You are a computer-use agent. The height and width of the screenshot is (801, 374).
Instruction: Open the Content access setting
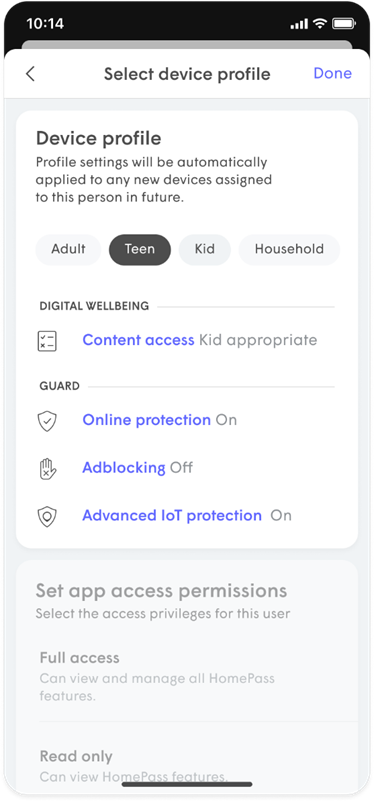pos(138,340)
